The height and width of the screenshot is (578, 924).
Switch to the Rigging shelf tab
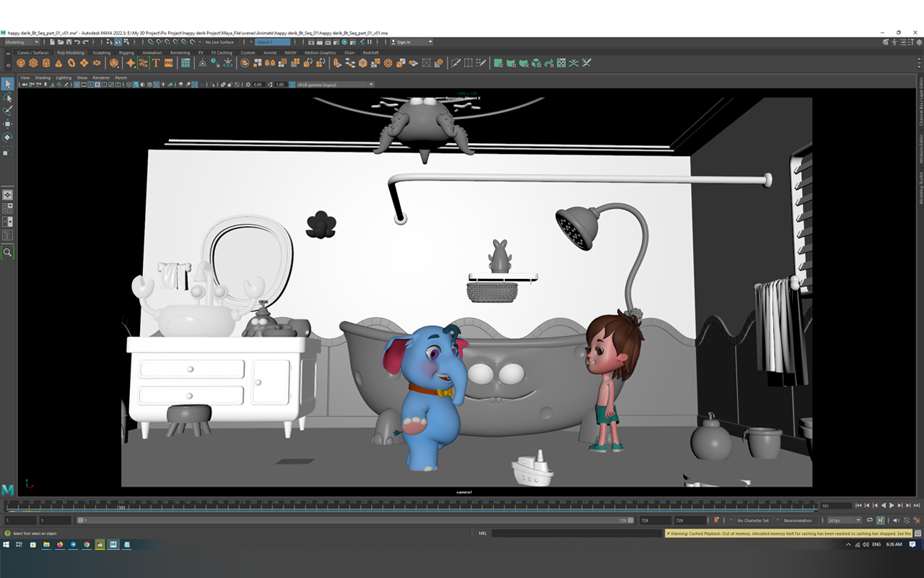click(126, 53)
